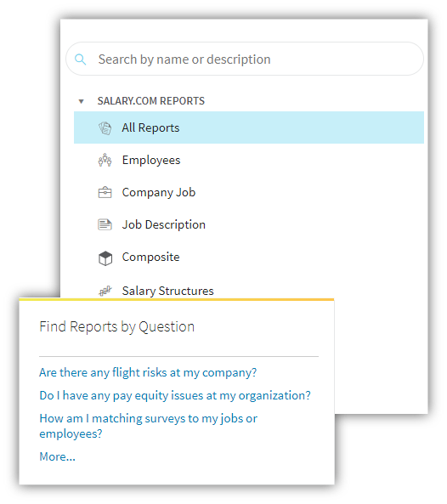Click the Employees people group icon
This screenshot has width=447, height=504.
(105, 160)
